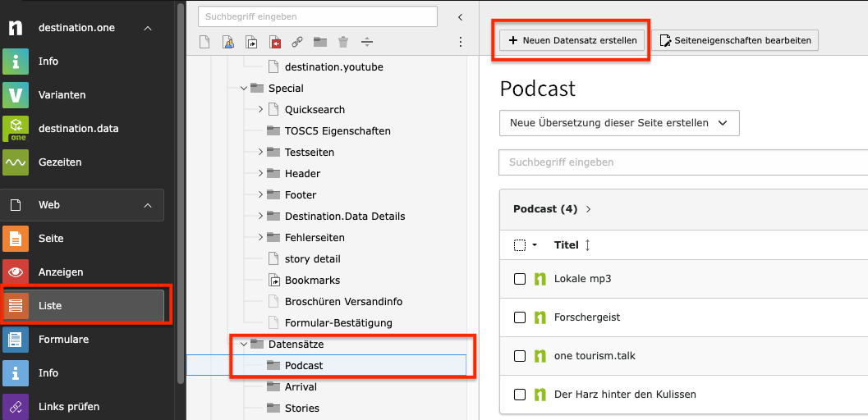Expand the Testseiten folder node
The image size is (868, 420).
click(x=260, y=152)
